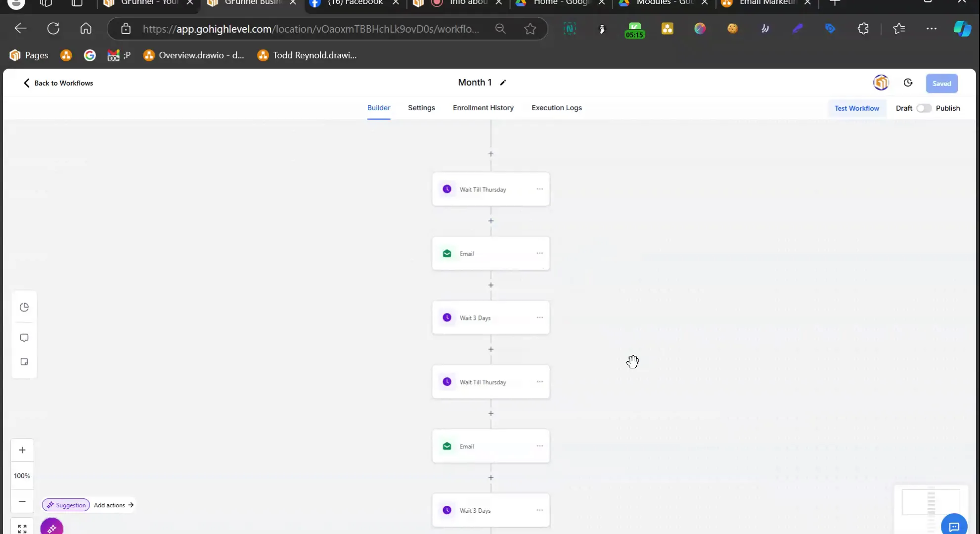The height and width of the screenshot is (534, 980).
Task: Open Execution Logs tab
Action: 557,108
